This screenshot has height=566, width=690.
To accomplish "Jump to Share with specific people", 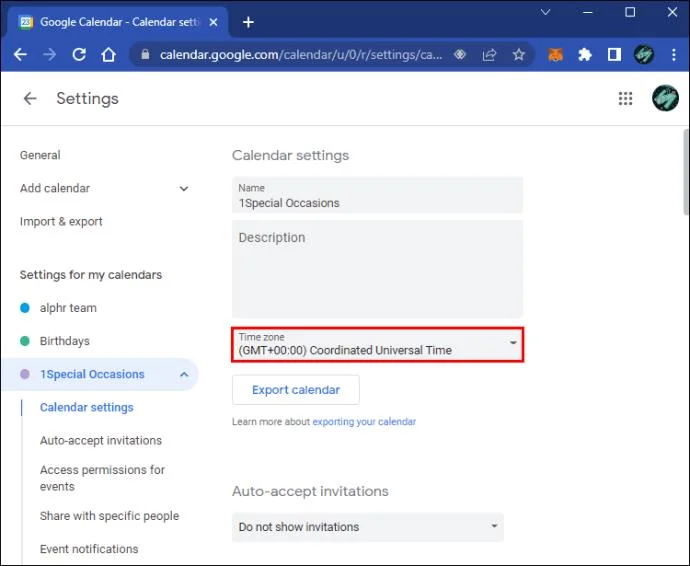I will pos(110,516).
